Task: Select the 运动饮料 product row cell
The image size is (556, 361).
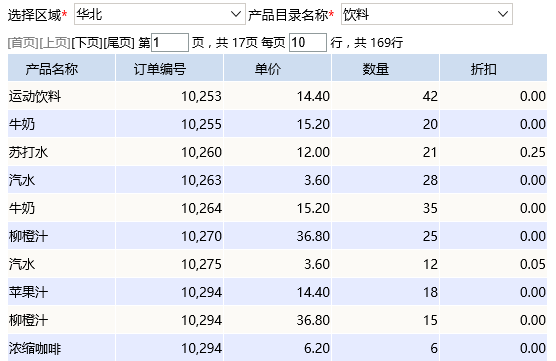Action: [62, 96]
